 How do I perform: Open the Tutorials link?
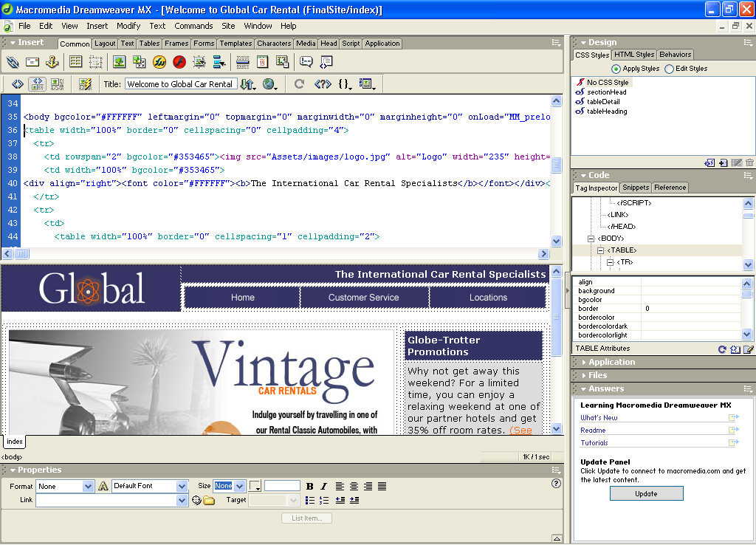pos(594,443)
